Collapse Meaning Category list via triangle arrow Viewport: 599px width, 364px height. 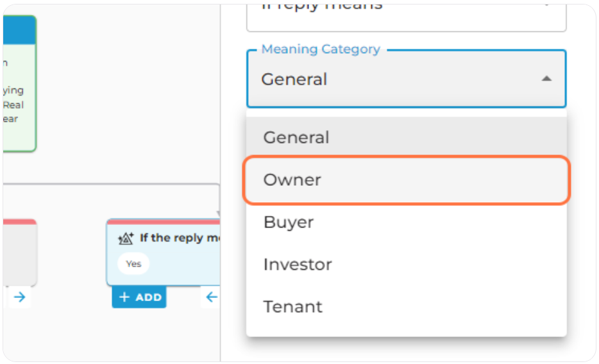click(x=546, y=79)
